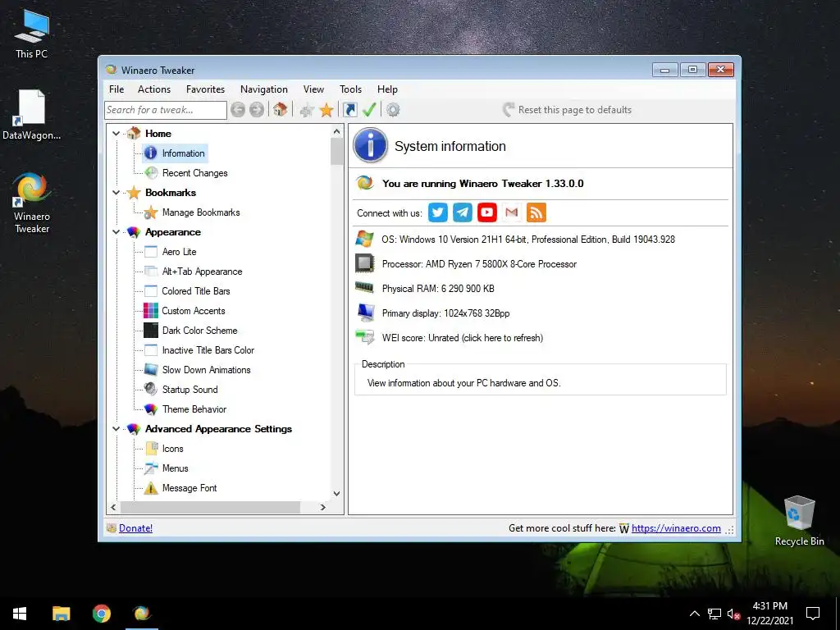Collapse the Bookmarks tree node
Viewport: 840px width, 630px height.
pos(116,192)
